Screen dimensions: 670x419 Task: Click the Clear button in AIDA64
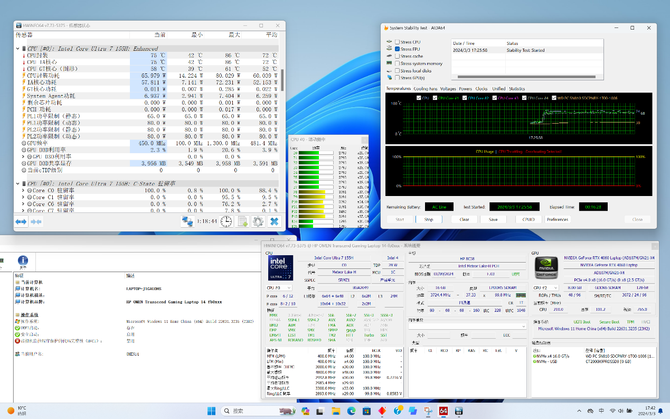(464, 220)
